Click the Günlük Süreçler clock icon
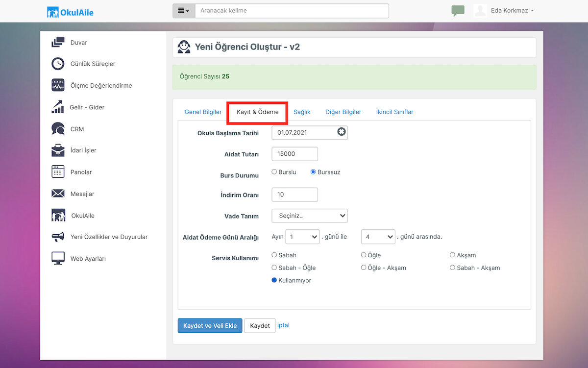Screen dimensions: 588x368 58,64
